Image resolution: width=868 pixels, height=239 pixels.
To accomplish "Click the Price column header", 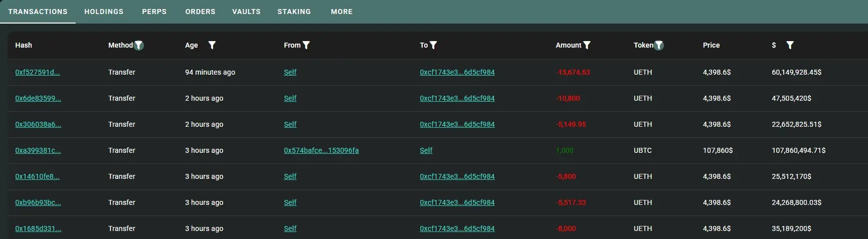I will point(711,45).
